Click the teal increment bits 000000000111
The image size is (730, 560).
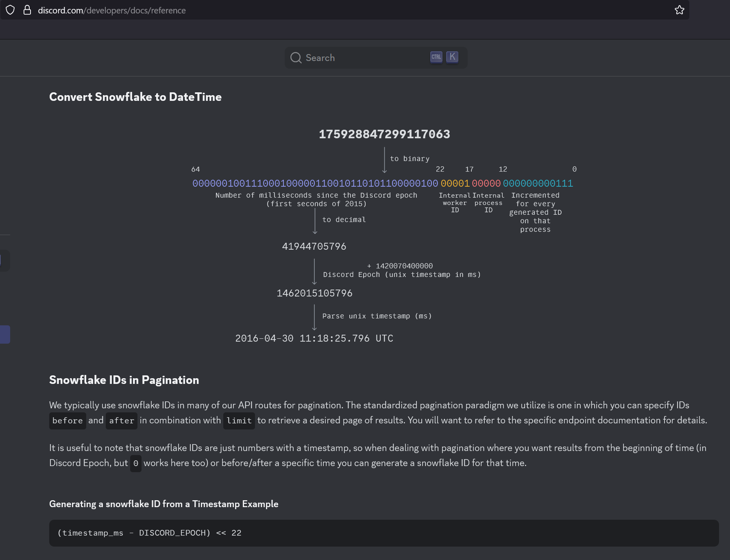tap(538, 183)
